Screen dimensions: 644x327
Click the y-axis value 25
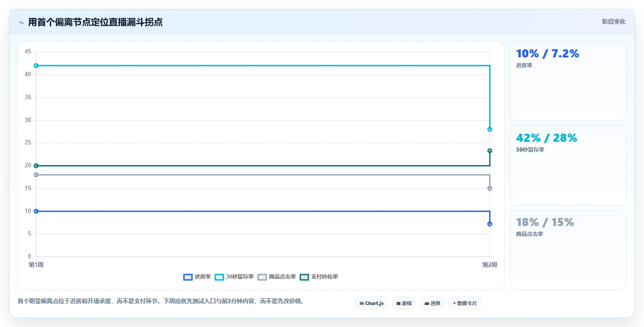[x=28, y=143]
